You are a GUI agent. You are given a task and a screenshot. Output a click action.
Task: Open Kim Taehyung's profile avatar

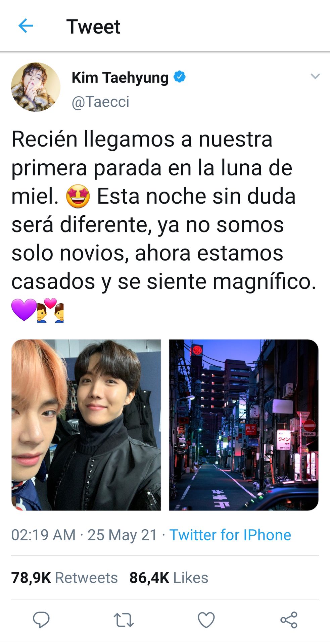[36, 87]
